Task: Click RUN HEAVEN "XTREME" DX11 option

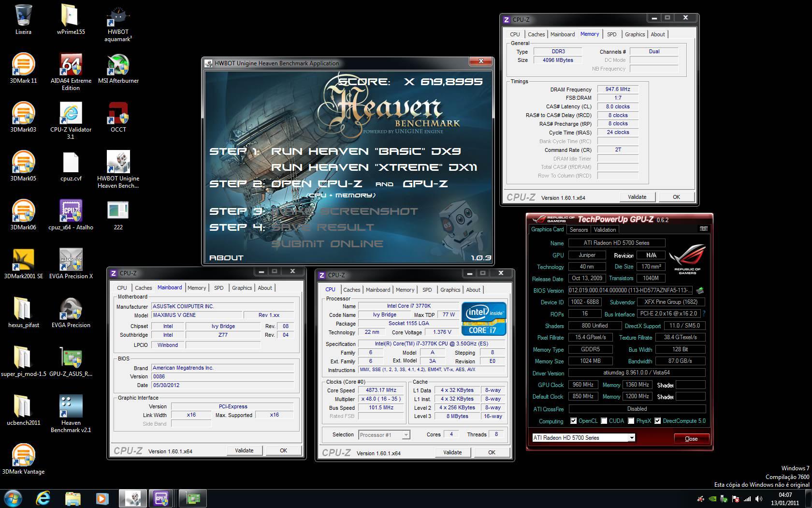Action: pyautogui.click(x=374, y=167)
